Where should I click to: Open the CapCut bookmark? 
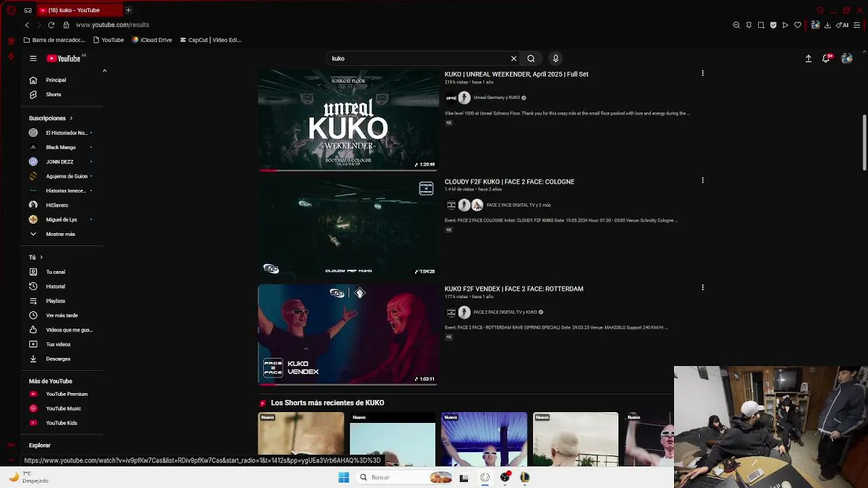[211, 40]
